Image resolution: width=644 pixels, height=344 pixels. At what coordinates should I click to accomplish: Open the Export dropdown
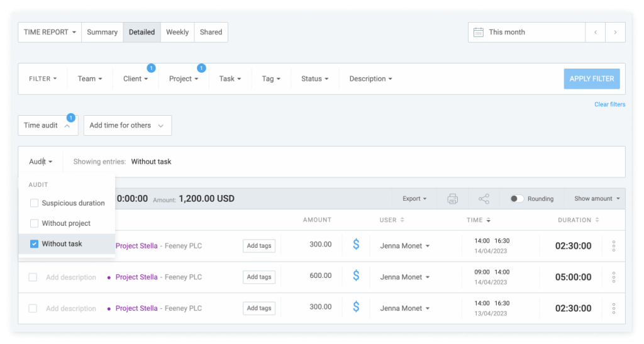414,199
